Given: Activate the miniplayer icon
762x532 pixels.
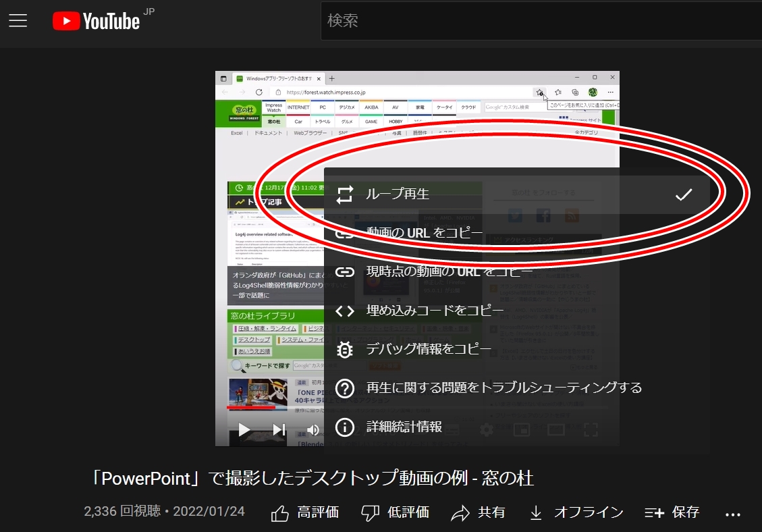Looking at the screenshot, I should pos(521,429).
